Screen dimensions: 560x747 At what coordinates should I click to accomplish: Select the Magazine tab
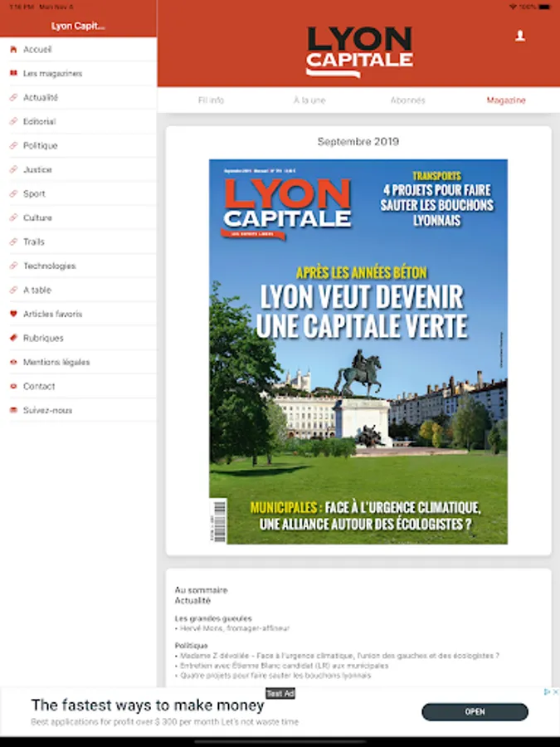pyautogui.click(x=506, y=100)
